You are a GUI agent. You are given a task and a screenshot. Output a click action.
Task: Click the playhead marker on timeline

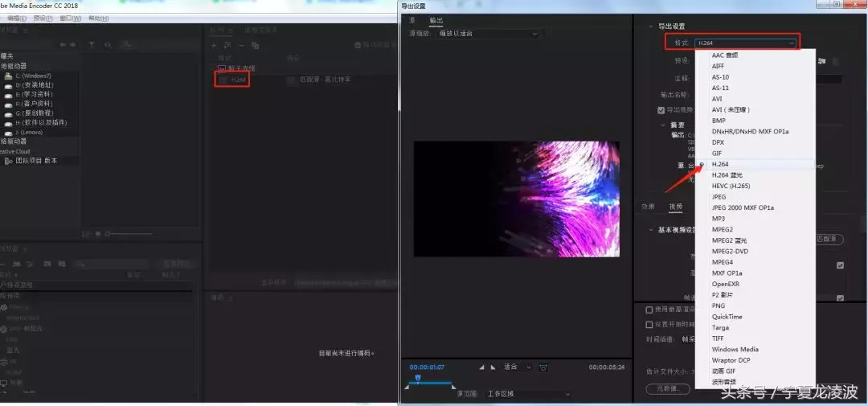coord(418,378)
